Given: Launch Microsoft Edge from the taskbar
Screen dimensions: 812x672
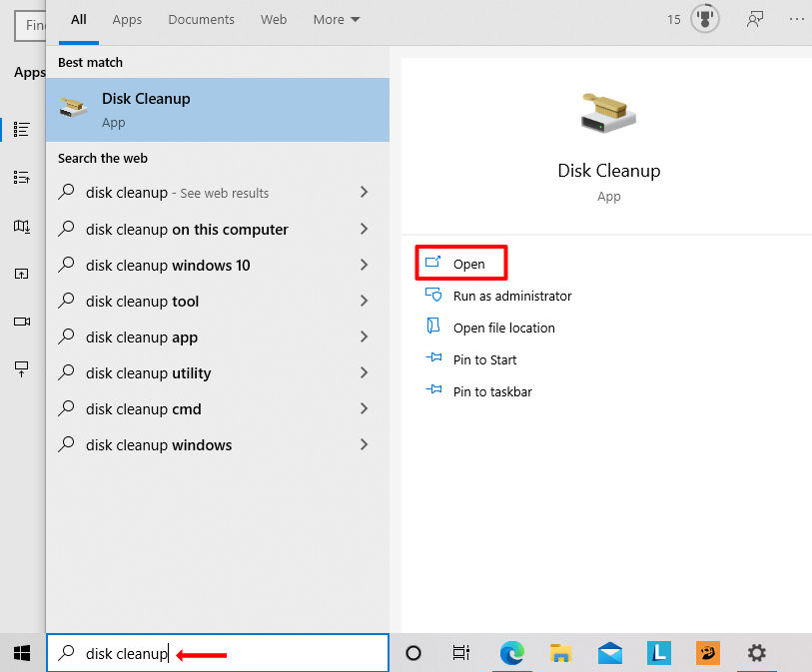Looking at the screenshot, I should 511,654.
